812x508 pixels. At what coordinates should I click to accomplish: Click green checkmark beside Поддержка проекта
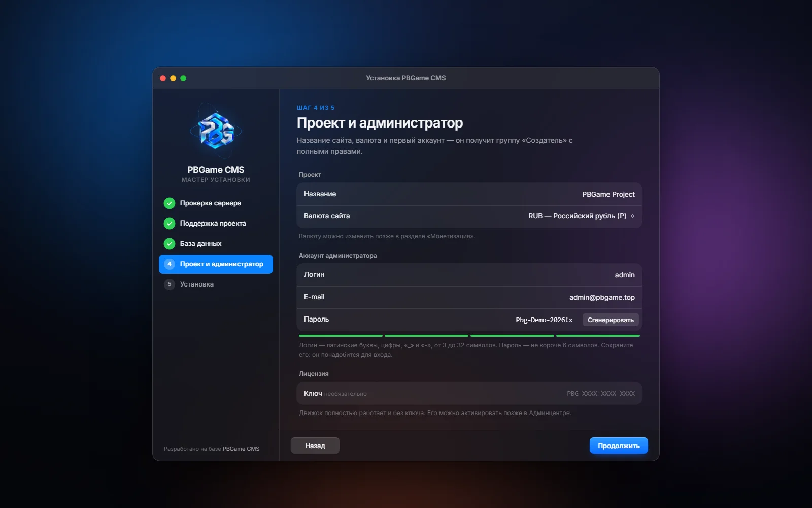pyautogui.click(x=170, y=224)
